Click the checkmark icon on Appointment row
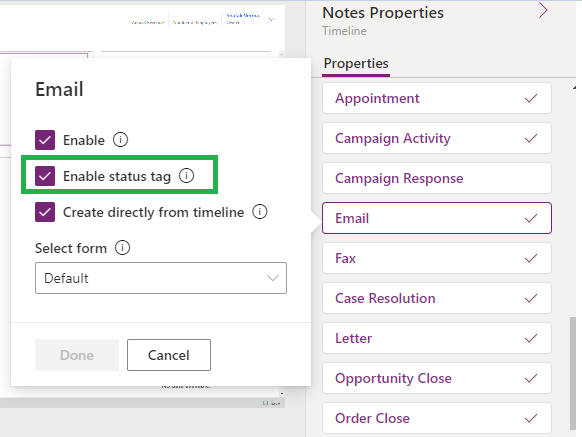The height and width of the screenshot is (437, 582). tap(531, 98)
